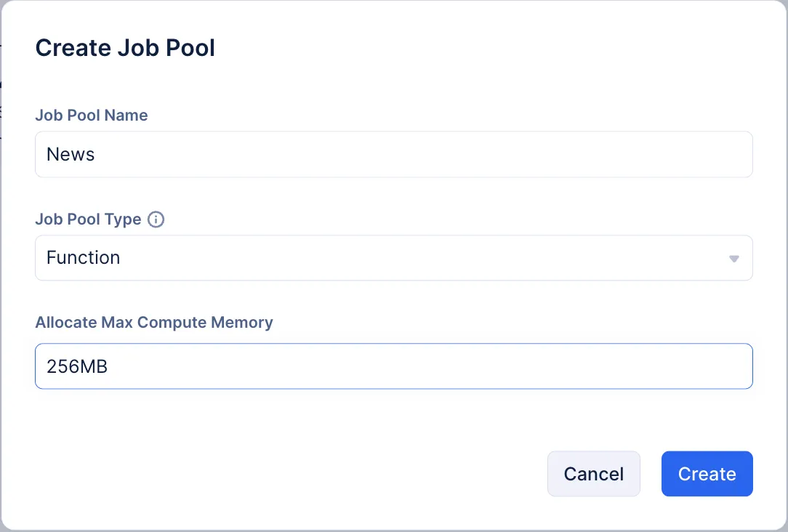Screen dimensions: 788x532
Task: Click the 'Job Pool Name' label
Action: point(91,115)
